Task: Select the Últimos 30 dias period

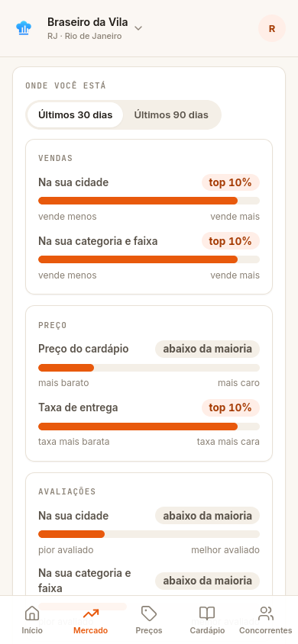Action: click(75, 114)
